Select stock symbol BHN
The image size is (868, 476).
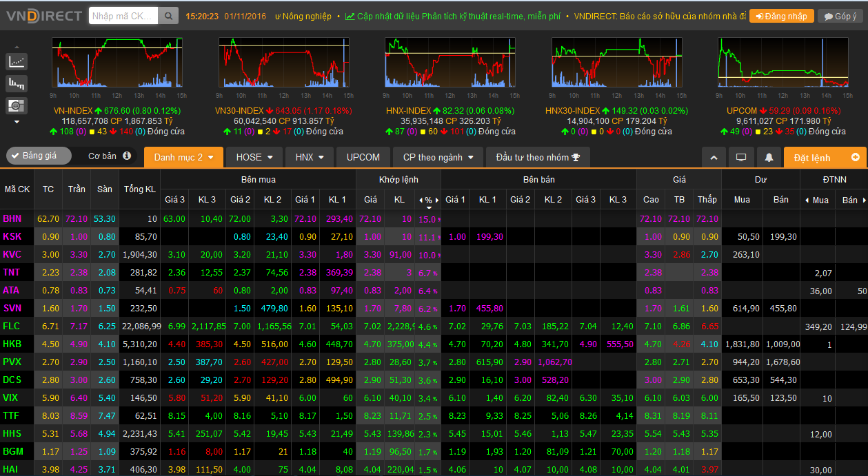[x=12, y=218]
